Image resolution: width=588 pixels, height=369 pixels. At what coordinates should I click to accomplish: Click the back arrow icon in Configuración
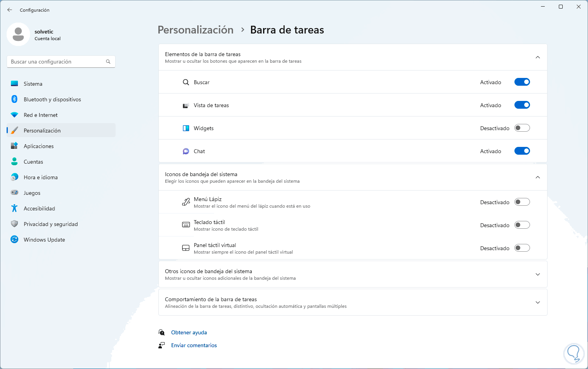[x=10, y=10]
